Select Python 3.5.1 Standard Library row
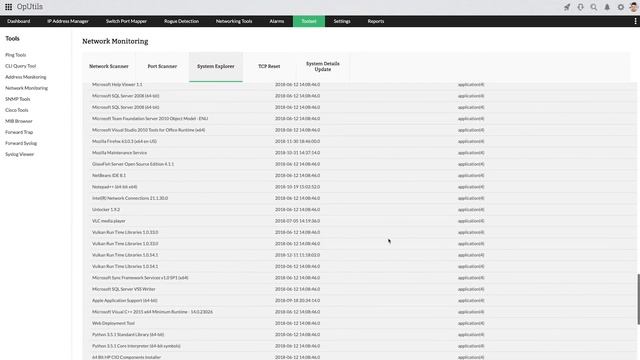Viewport: 640px width, 360px height. 360,334
